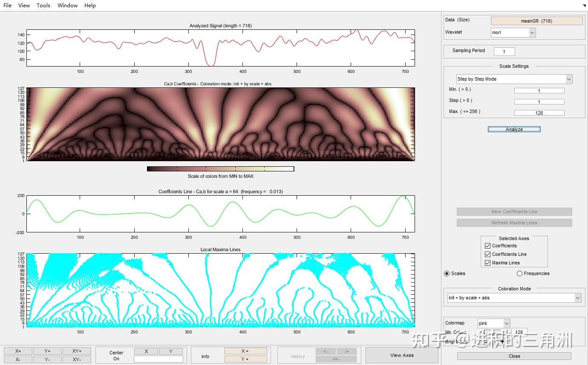This screenshot has width=588, height=365.
Task: Click the Center On text input field
Action: 159,359
